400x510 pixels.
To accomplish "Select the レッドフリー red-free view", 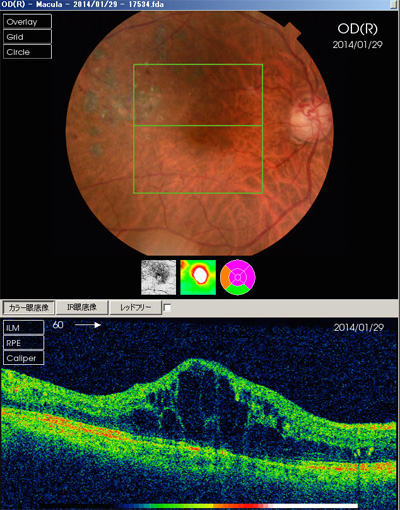I will point(136,307).
